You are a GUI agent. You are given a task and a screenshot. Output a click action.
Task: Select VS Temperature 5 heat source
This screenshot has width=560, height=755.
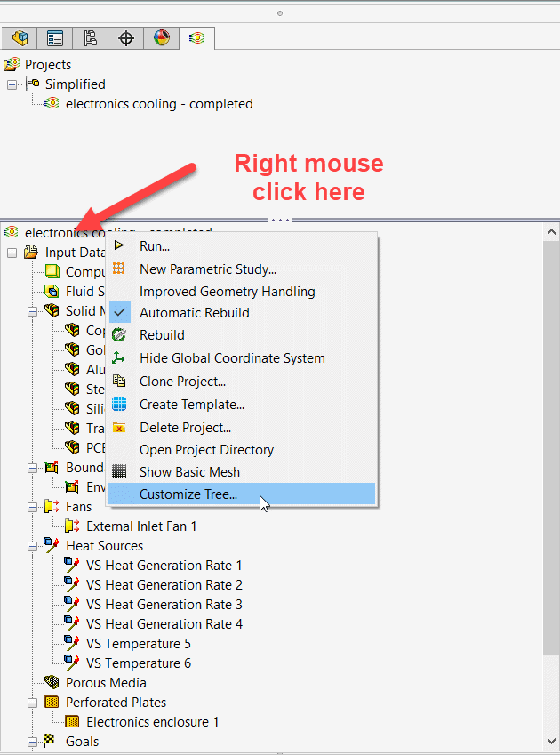point(139,644)
